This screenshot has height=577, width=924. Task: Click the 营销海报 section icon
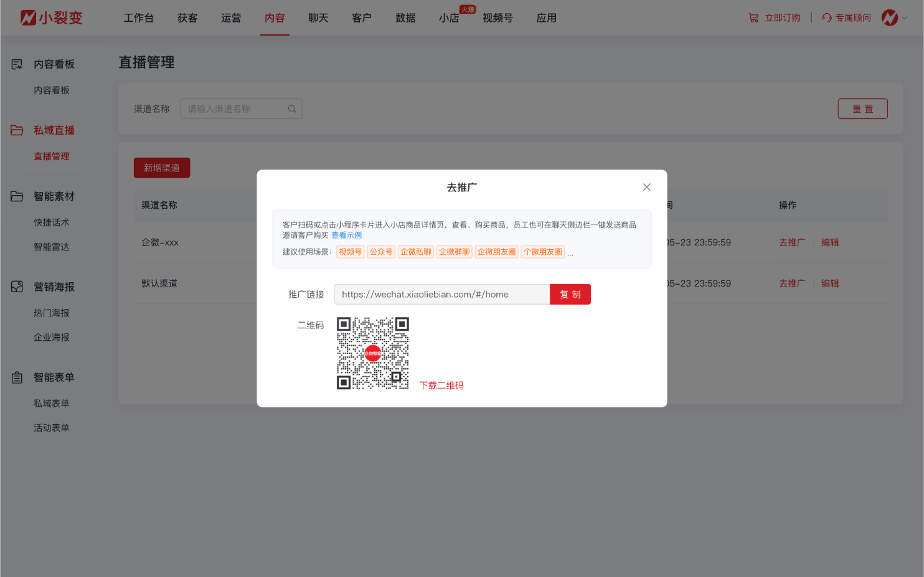(x=17, y=287)
